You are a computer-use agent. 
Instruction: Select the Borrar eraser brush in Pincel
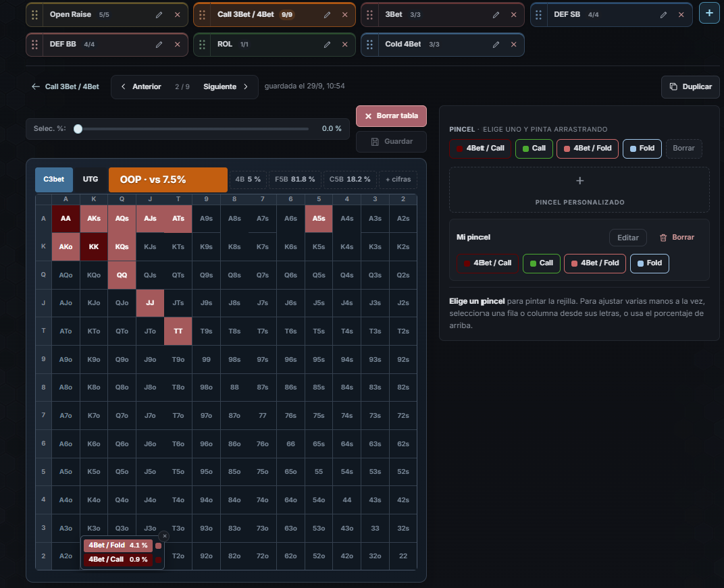[x=683, y=149]
